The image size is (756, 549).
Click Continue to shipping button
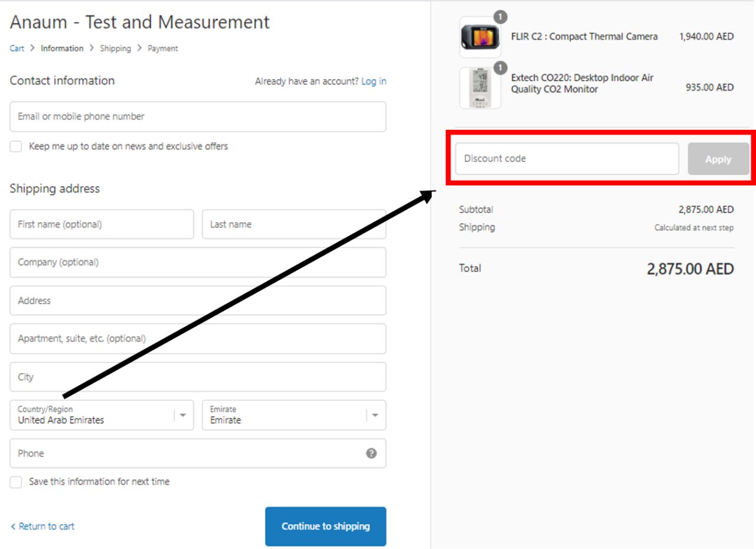pyautogui.click(x=325, y=527)
